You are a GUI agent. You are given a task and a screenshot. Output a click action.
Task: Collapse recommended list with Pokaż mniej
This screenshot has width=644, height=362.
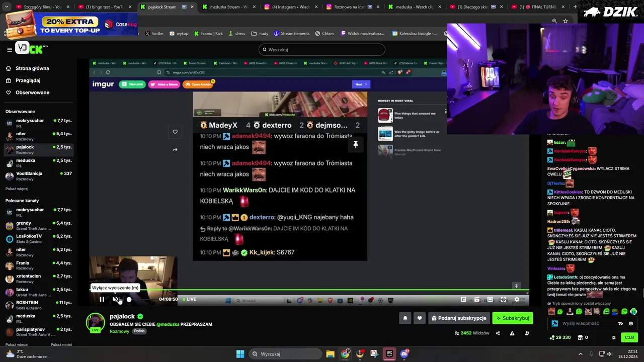pos(61,345)
